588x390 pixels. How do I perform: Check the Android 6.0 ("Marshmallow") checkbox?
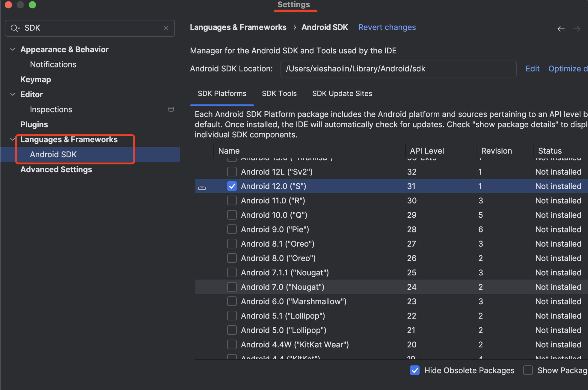point(232,301)
